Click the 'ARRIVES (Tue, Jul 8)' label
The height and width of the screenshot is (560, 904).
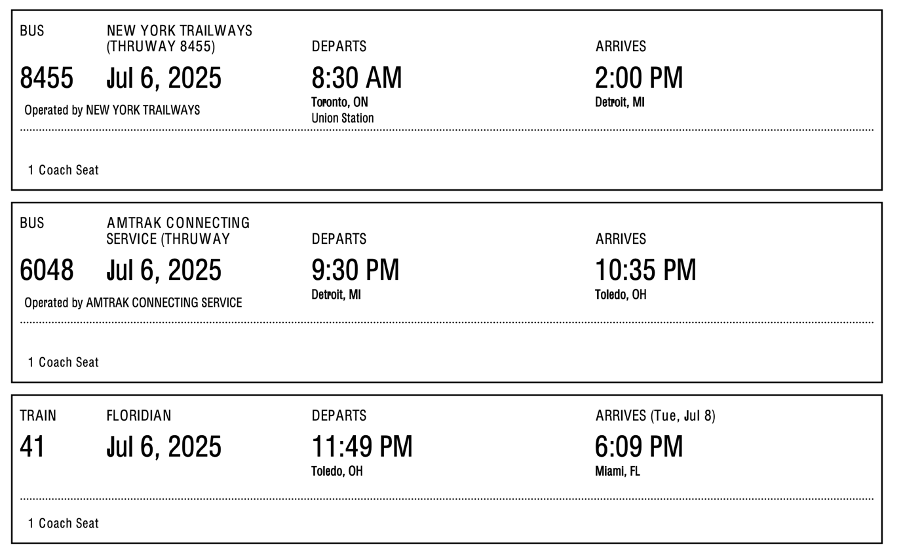655,415
